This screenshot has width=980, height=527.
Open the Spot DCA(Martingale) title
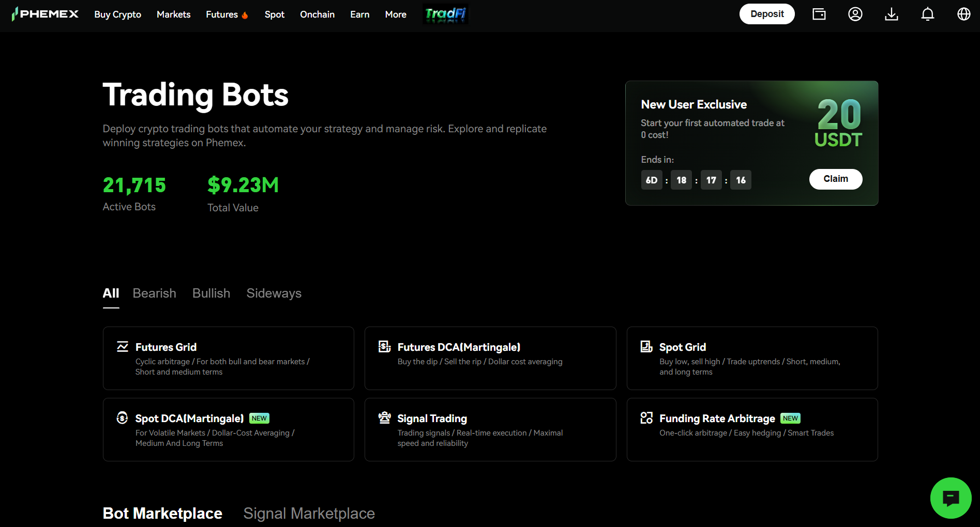click(x=189, y=419)
